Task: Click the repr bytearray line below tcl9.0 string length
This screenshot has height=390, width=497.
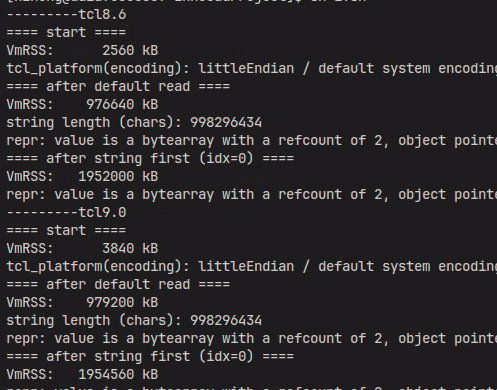Action: click(x=252, y=339)
